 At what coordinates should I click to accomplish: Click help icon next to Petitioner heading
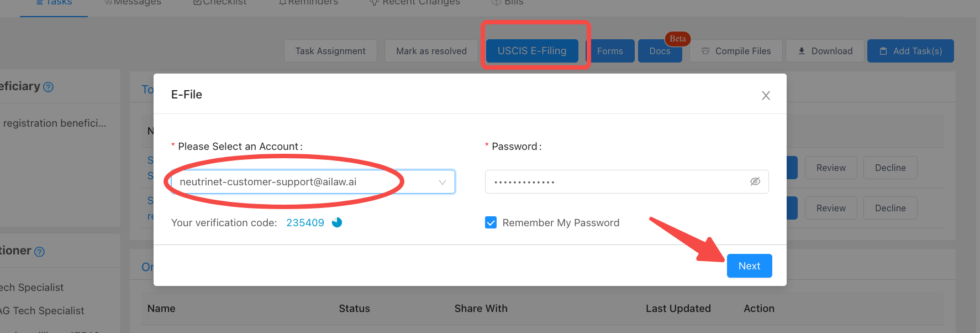(40, 252)
